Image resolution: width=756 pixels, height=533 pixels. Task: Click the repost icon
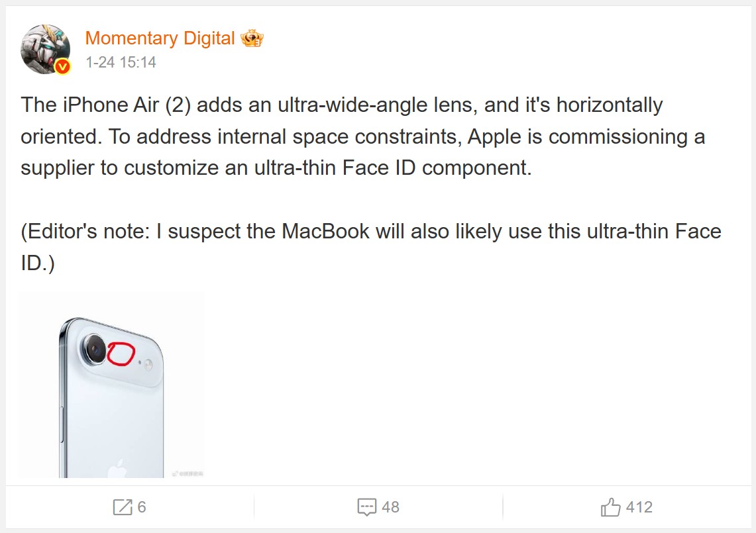tap(123, 507)
